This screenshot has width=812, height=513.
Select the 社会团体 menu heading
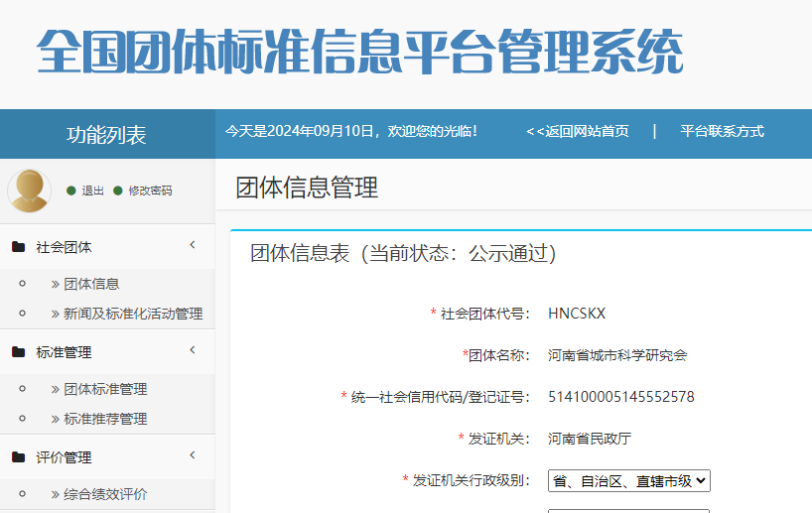click(64, 247)
